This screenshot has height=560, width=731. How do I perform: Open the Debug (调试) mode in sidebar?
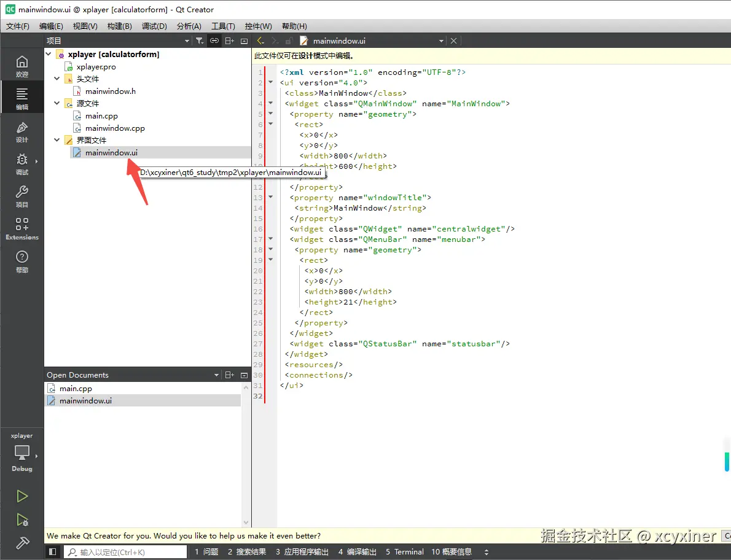click(x=22, y=164)
